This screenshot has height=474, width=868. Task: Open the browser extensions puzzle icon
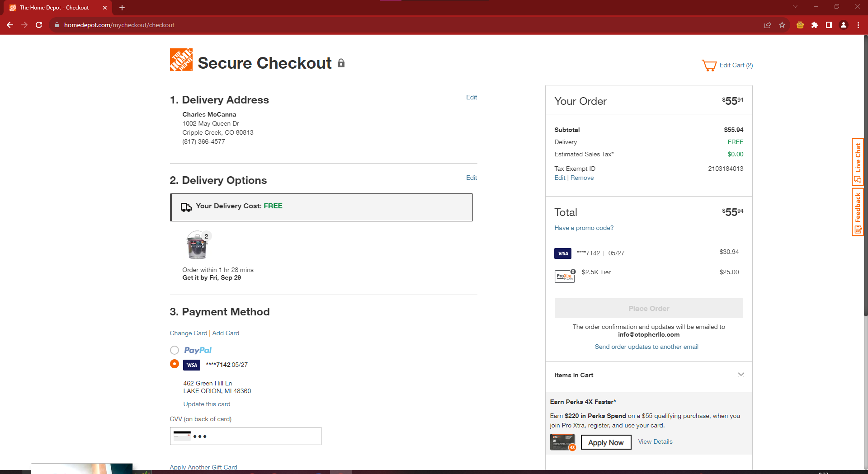click(x=815, y=25)
